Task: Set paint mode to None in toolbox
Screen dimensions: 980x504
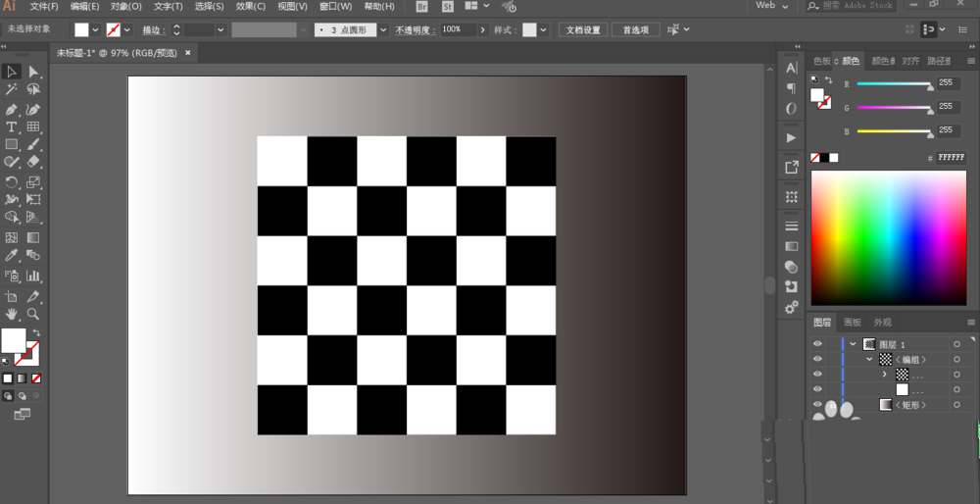Action: pyautogui.click(x=36, y=378)
